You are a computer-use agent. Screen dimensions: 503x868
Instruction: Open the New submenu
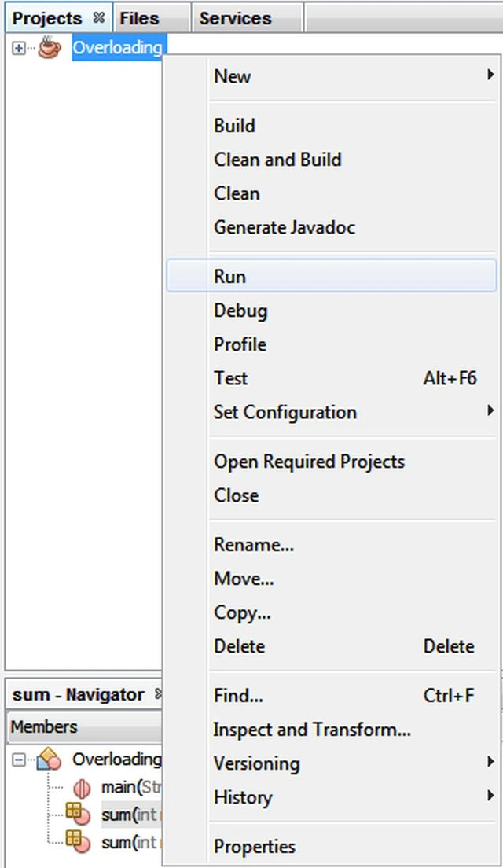(331, 75)
